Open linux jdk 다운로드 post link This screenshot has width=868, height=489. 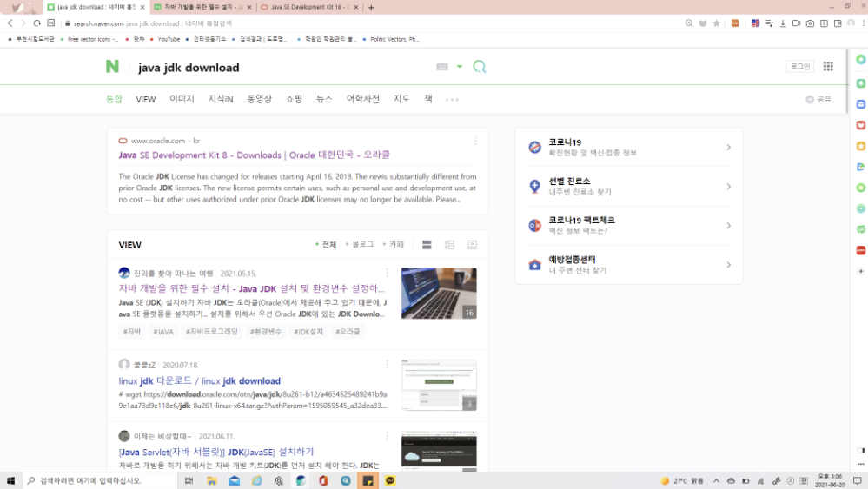[199, 380]
